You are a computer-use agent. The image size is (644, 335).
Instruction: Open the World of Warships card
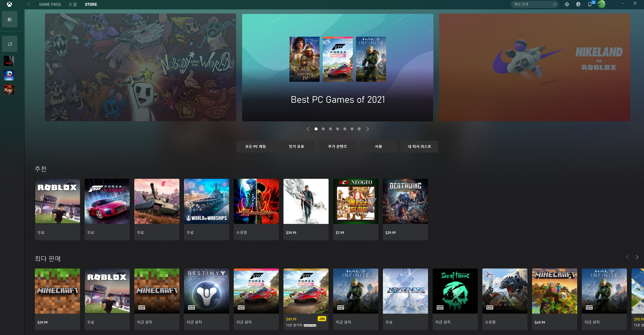[207, 210]
